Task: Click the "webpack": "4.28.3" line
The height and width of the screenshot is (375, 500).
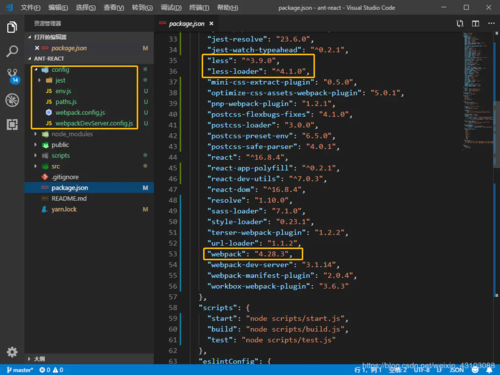Action: [x=250, y=254]
